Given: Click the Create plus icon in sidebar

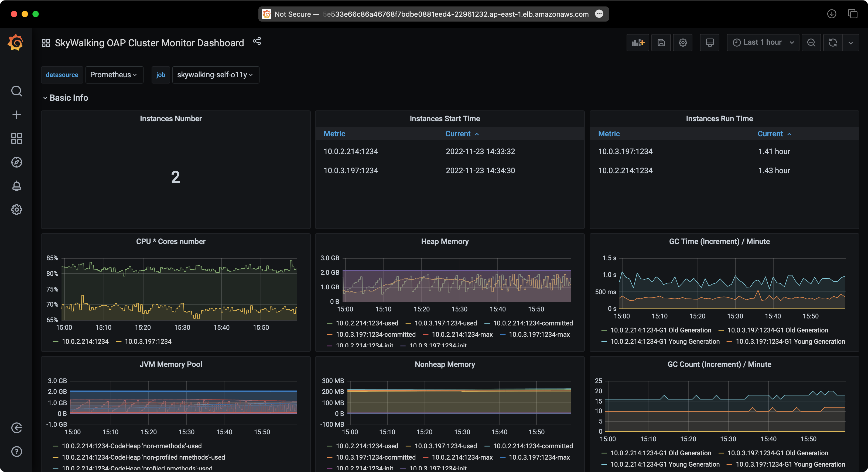Looking at the screenshot, I should (x=16, y=115).
